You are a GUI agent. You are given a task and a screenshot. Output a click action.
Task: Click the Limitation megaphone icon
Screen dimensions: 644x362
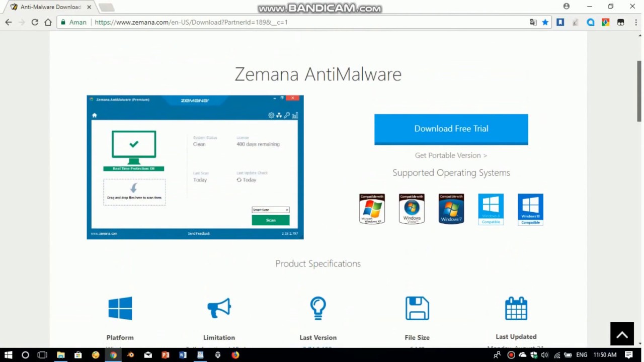(219, 308)
